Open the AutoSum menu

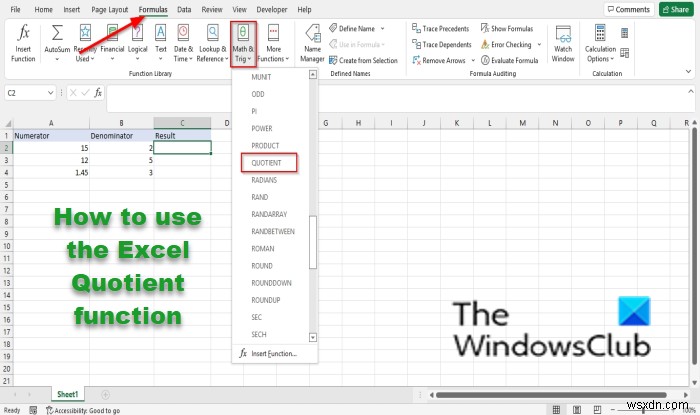tap(57, 43)
